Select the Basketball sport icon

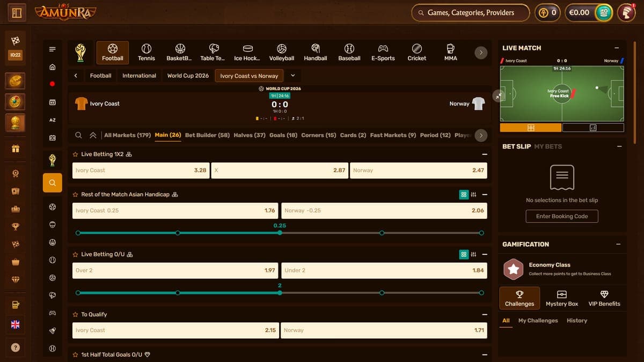click(179, 53)
